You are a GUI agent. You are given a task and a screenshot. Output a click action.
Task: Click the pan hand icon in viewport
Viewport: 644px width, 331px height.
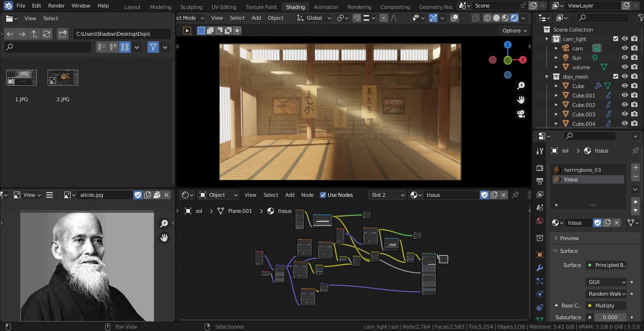521,100
